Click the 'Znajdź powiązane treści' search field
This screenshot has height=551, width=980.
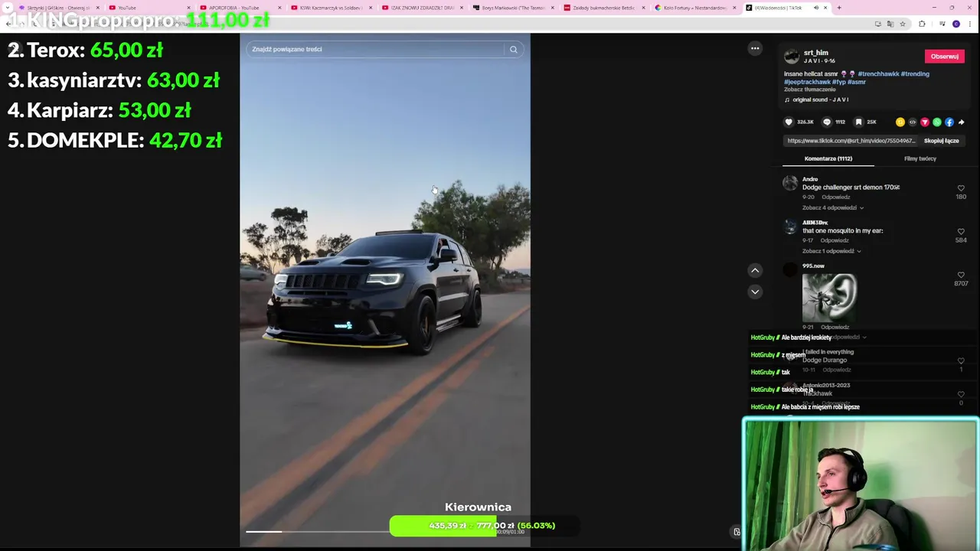(x=376, y=49)
